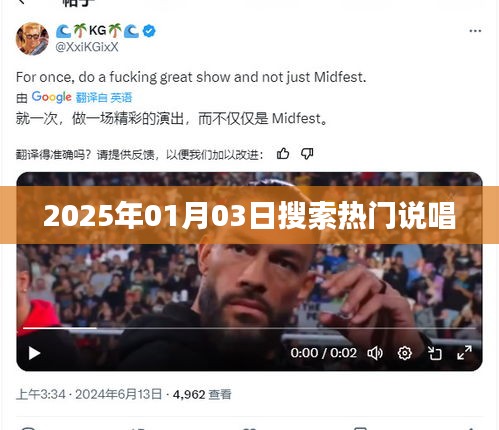
Task: Give thumbs up to the translation
Action: tap(283, 154)
